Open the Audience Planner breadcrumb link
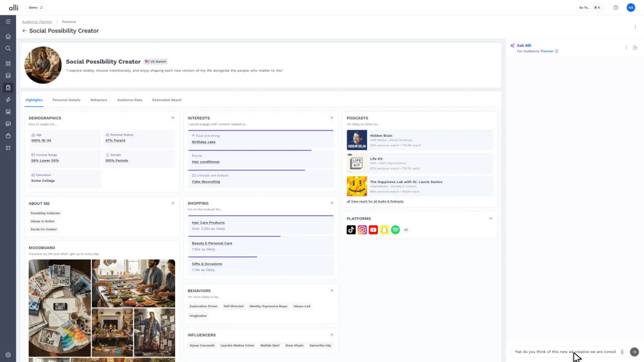This screenshot has height=362, width=644. tap(37, 22)
